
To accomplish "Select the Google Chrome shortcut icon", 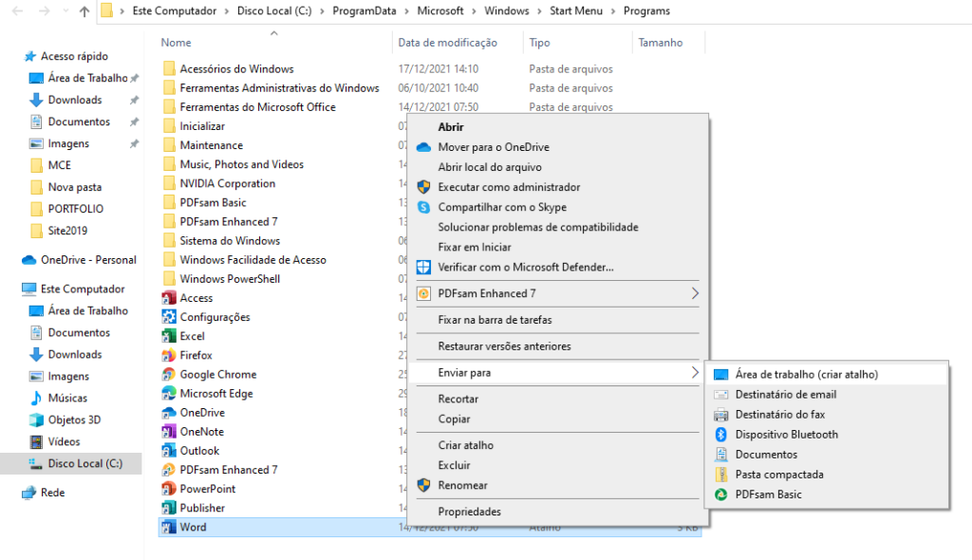I will click(169, 375).
